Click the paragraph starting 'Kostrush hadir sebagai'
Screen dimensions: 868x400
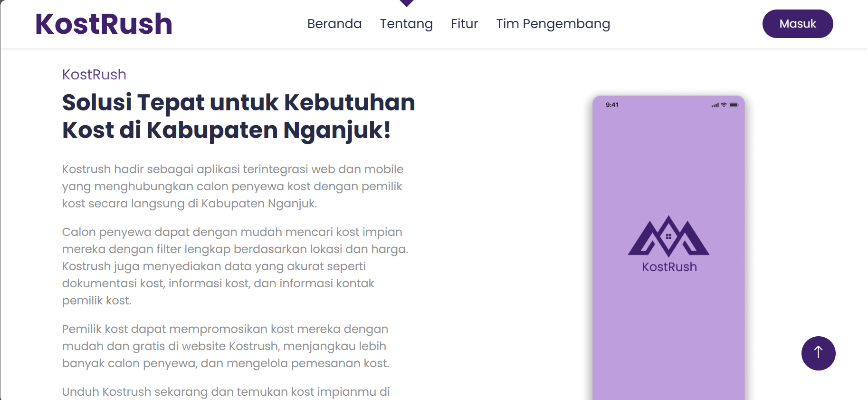click(232, 186)
